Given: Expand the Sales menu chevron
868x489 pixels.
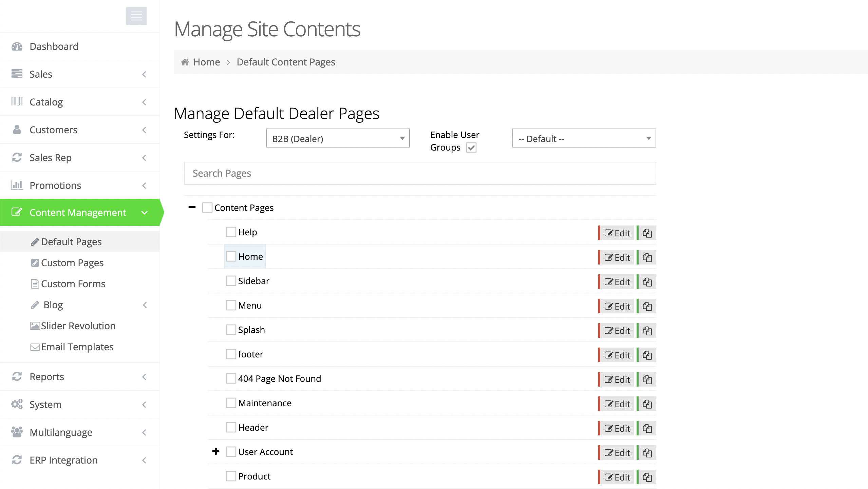Looking at the screenshot, I should (x=144, y=74).
